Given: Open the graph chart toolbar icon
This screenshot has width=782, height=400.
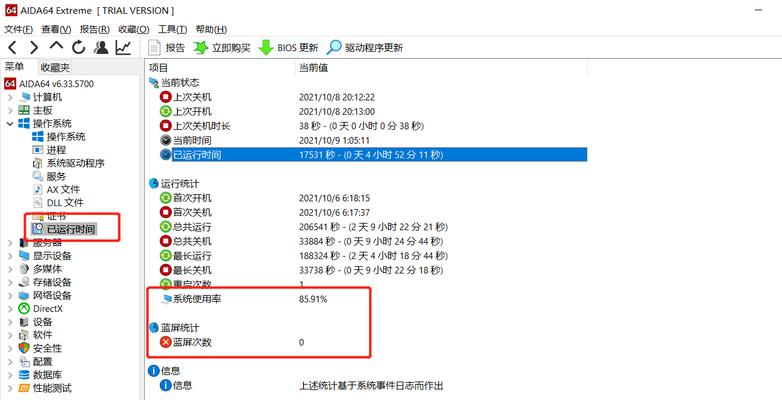Looking at the screenshot, I should (123, 47).
